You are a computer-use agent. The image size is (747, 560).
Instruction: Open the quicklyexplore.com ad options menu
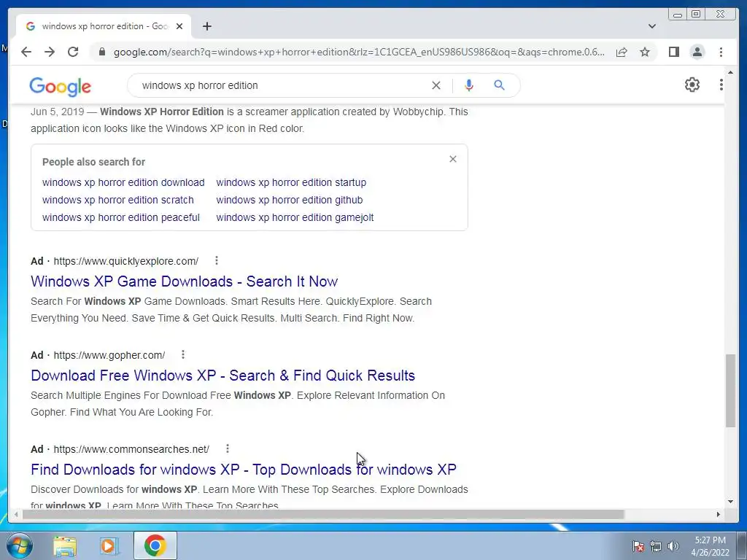click(x=216, y=260)
